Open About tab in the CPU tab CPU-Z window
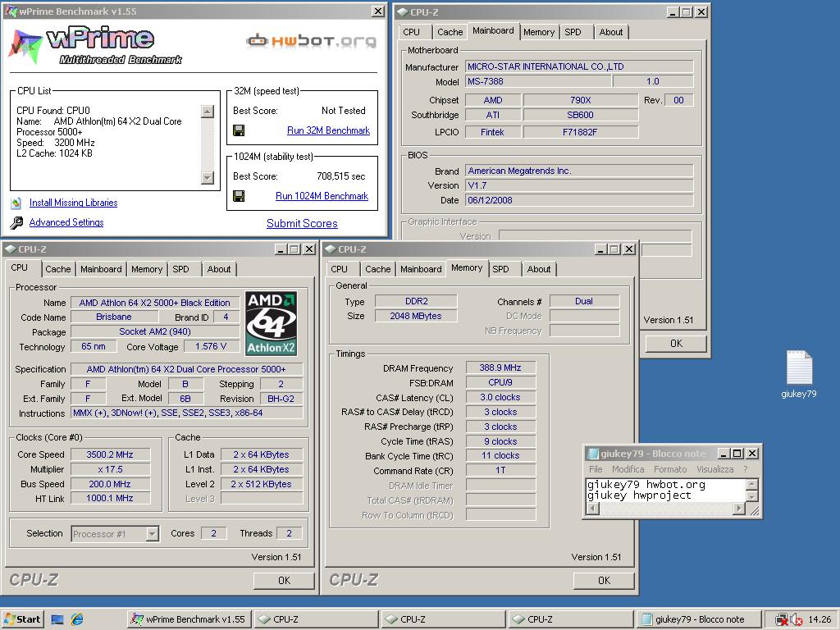The height and width of the screenshot is (630, 840). point(219,269)
